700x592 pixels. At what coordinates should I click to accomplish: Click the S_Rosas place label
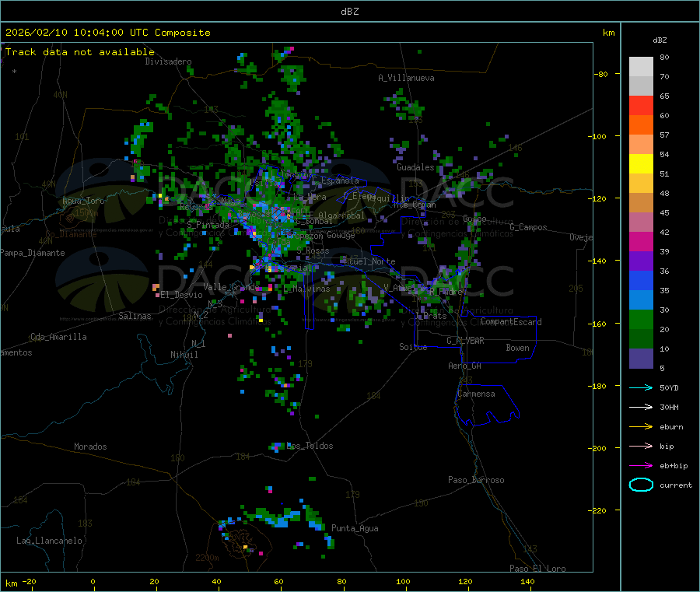(x=313, y=250)
